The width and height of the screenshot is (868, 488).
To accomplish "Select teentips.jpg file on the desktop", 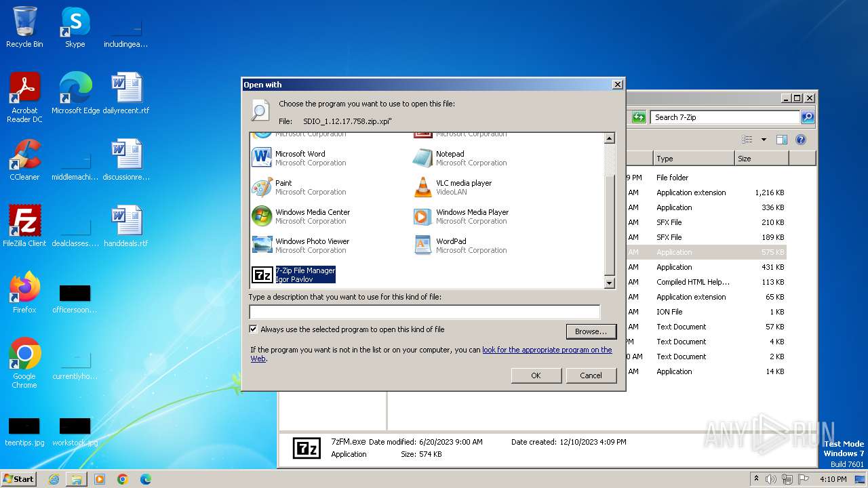I will point(24,431).
